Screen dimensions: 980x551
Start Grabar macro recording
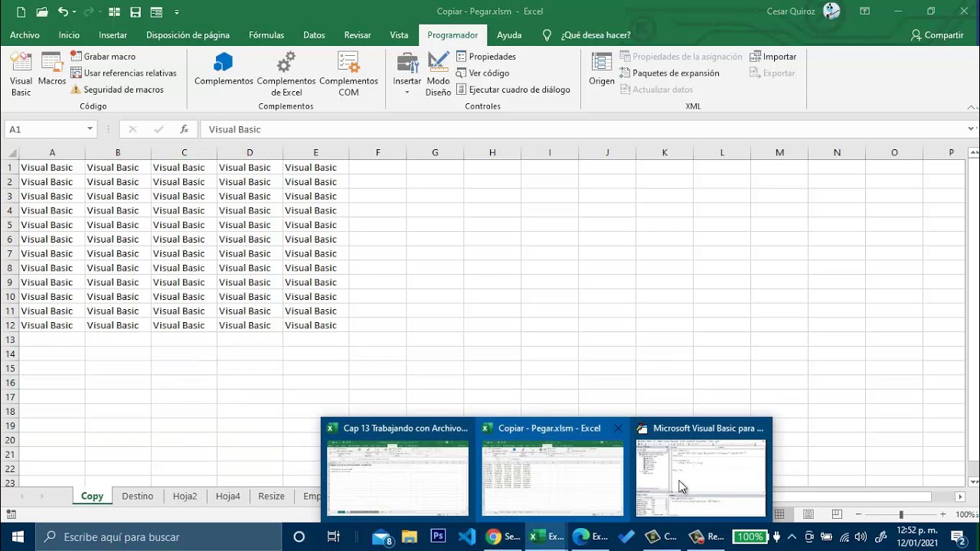pyautogui.click(x=103, y=57)
